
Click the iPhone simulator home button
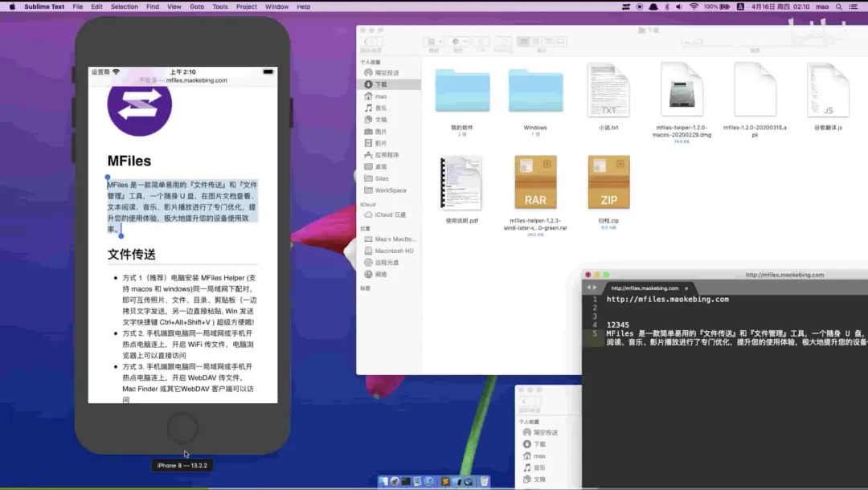pyautogui.click(x=182, y=428)
